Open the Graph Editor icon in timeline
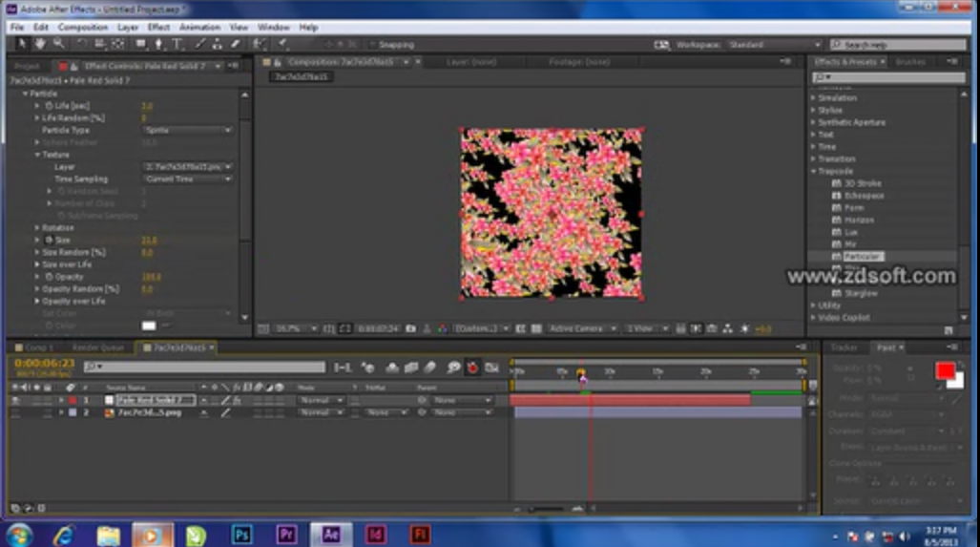980x547 pixels. pos(491,368)
